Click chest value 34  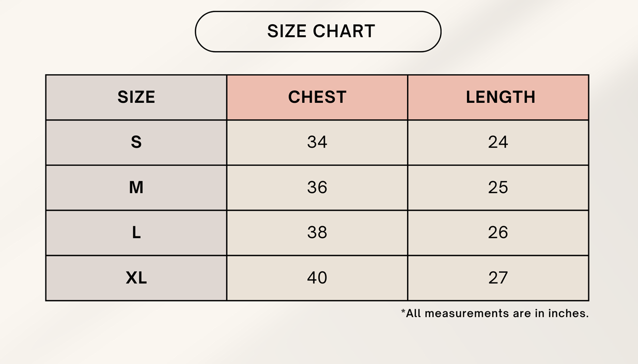pyautogui.click(x=317, y=143)
